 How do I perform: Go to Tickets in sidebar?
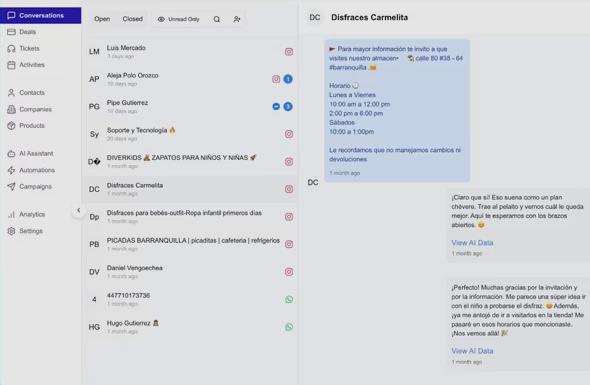[29, 49]
